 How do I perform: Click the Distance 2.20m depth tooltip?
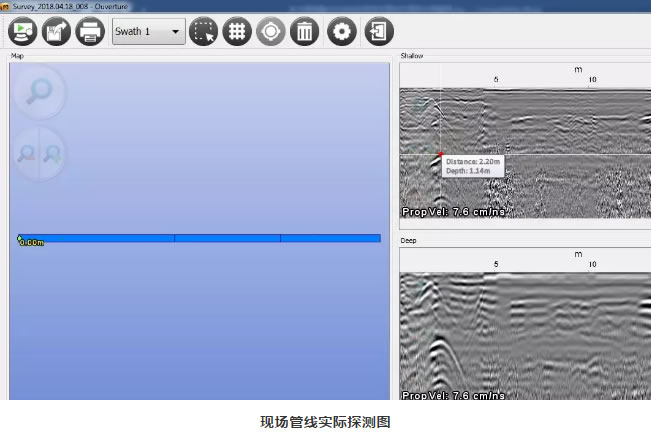tap(473, 165)
